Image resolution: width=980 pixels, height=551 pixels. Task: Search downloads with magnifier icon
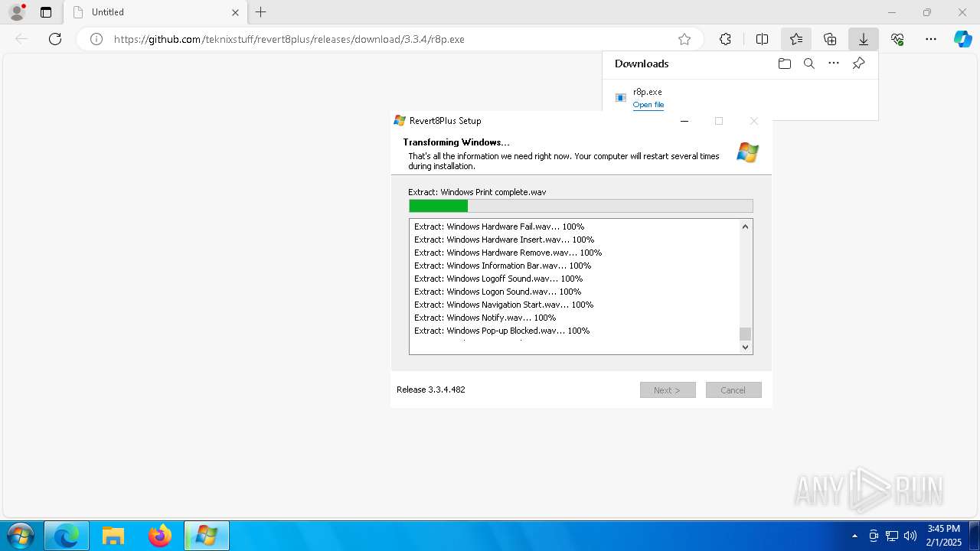(809, 64)
